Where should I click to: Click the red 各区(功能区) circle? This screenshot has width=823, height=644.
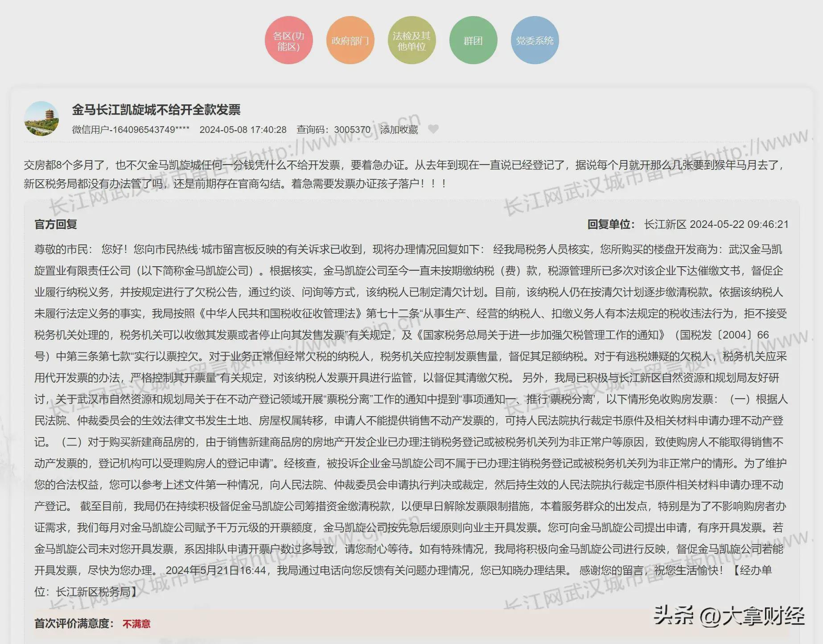288,41
